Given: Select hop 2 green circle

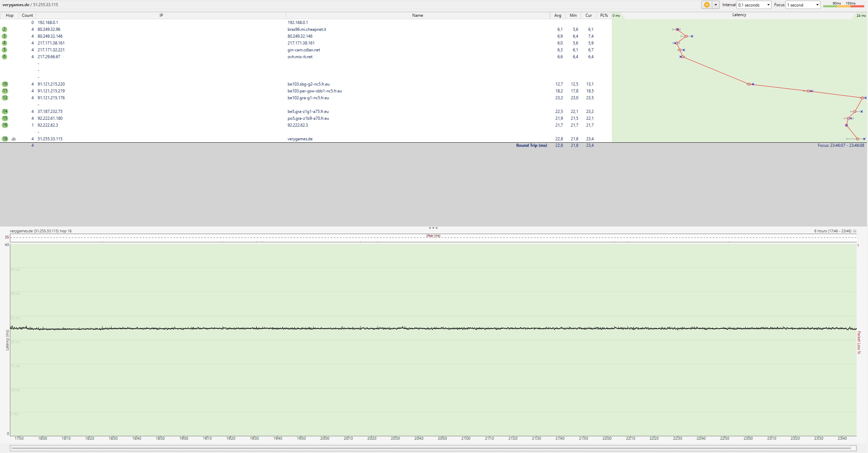Looking at the screenshot, I should pyautogui.click(x=4, y=29).
